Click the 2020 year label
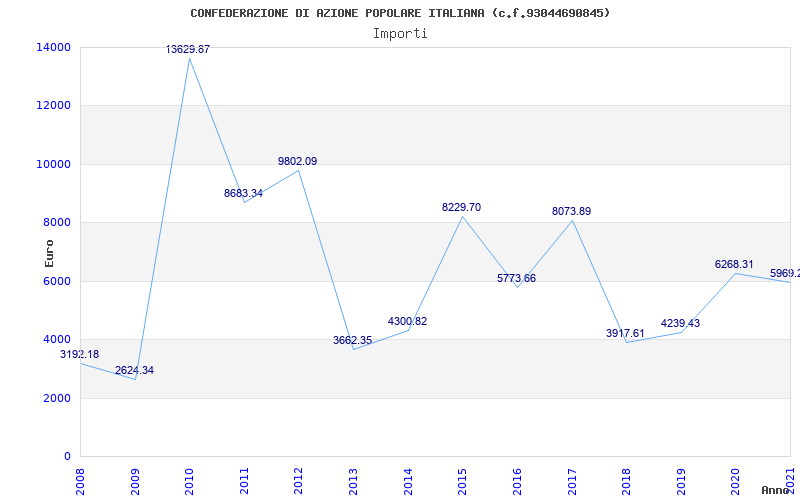The height and width of the screenshot is (500, 800). (x=735, y=481)
